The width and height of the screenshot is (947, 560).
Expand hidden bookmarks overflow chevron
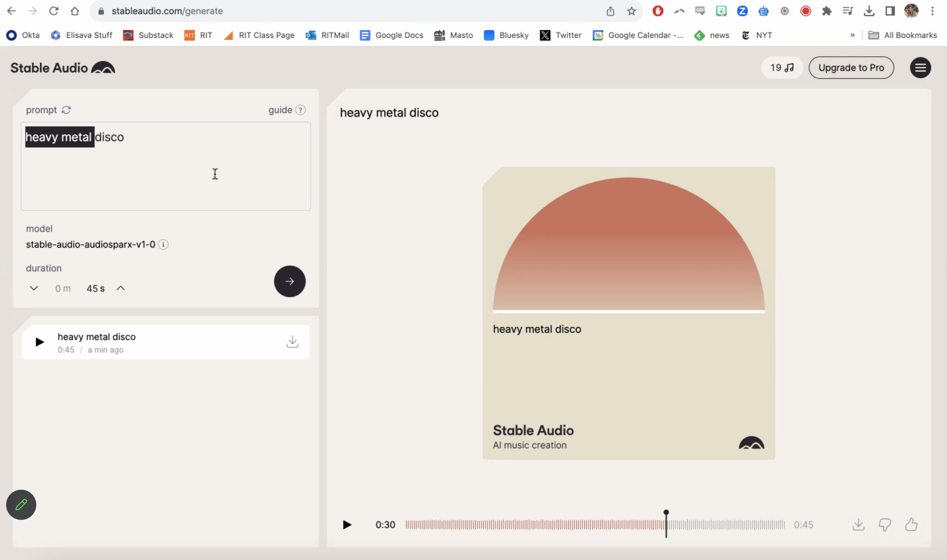coord(852,35)
